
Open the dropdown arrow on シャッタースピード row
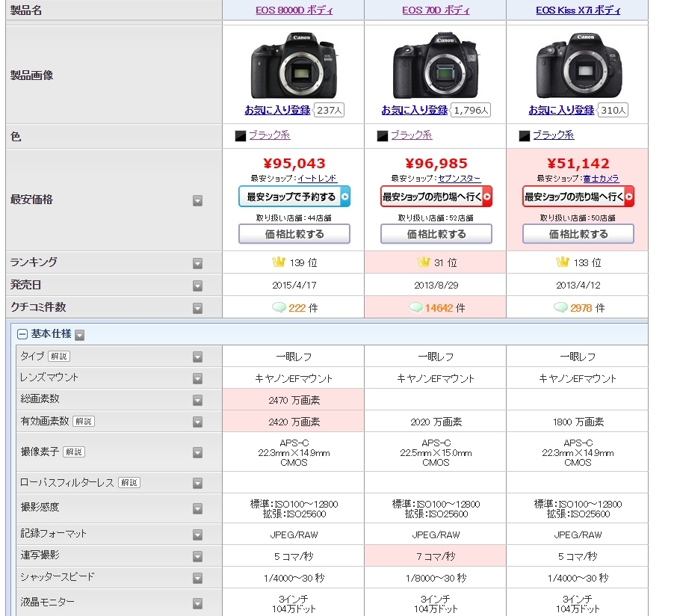pyautogui.click(x=198, y=579)
